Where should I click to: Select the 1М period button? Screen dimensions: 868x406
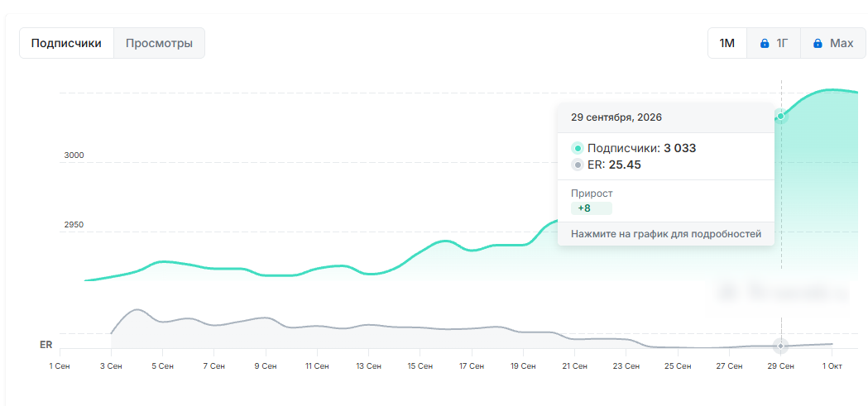coord(727,43)
